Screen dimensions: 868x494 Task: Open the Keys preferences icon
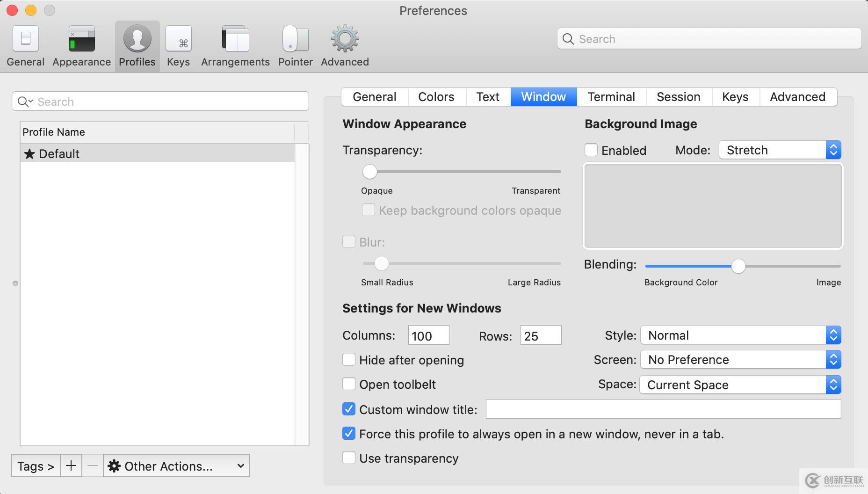coord(178,44)
